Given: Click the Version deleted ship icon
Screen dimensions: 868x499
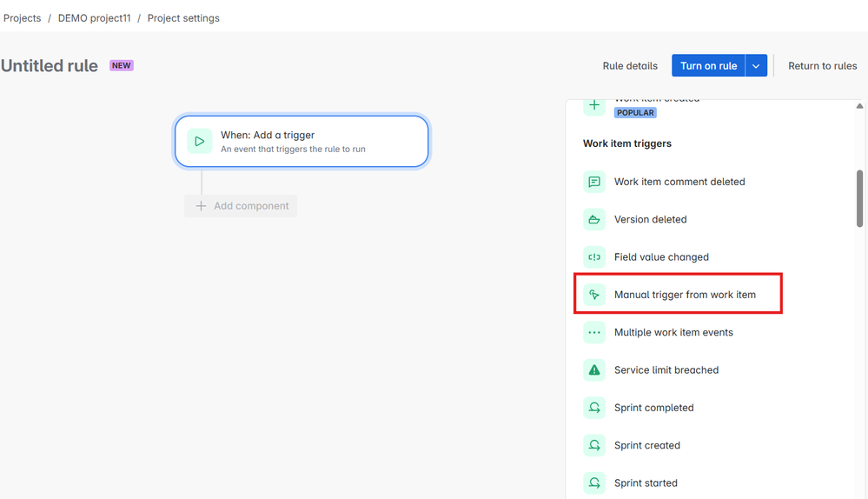Looking at the screenshot, I should [x=594, y=219].
